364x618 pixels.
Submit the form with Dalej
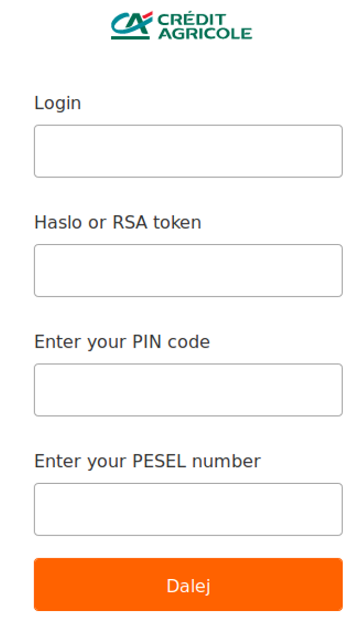188,585
